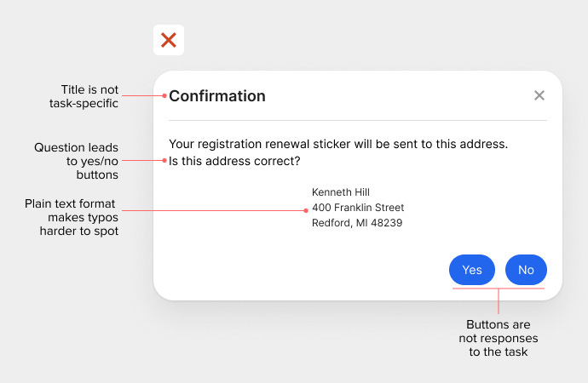Click the "Is this address correct?" question
Viewport: 588px width, 383px height.
[233, 161]
